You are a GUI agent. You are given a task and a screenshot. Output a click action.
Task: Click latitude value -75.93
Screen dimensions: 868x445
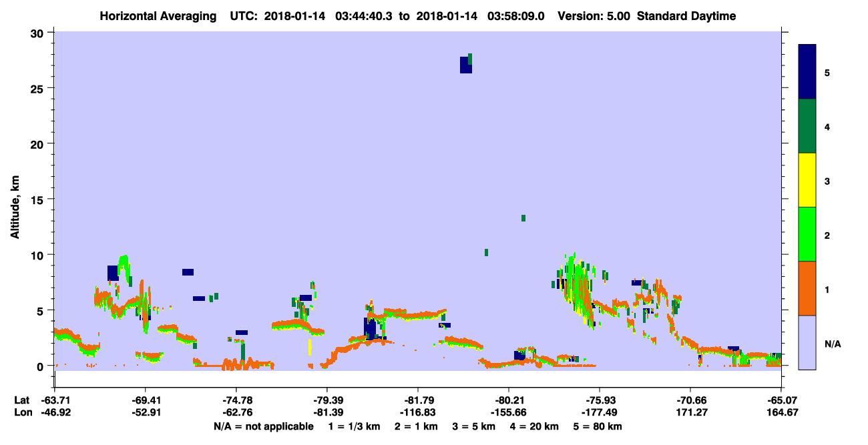(x=600, y=400)
